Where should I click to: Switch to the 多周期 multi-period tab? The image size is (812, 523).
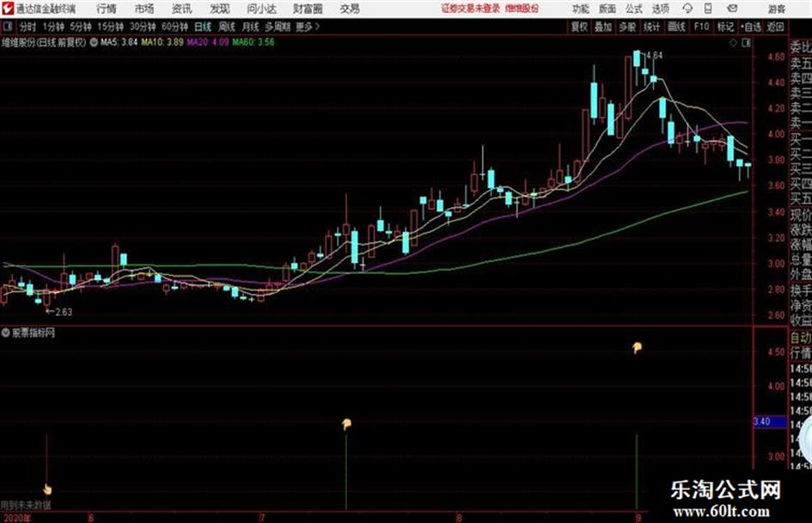278,27
